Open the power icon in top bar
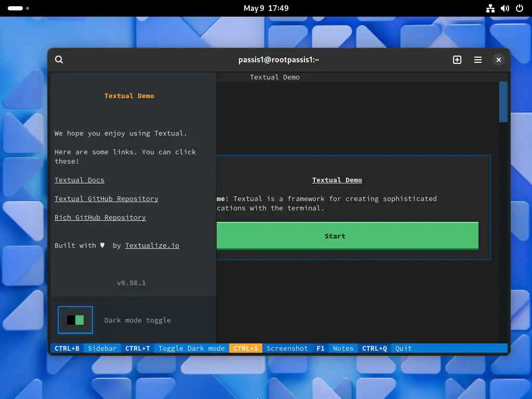This screenshot has height=399, width=532. [520, 8]
